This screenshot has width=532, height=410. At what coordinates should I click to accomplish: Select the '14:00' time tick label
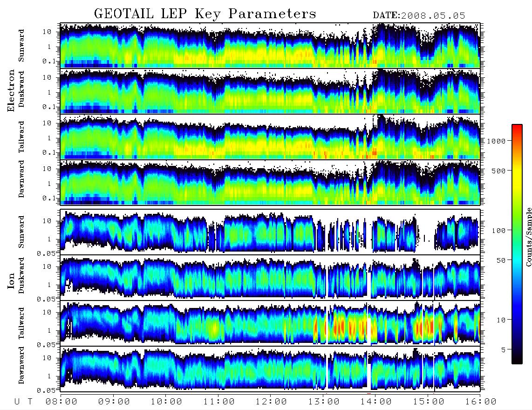point(376,402)
